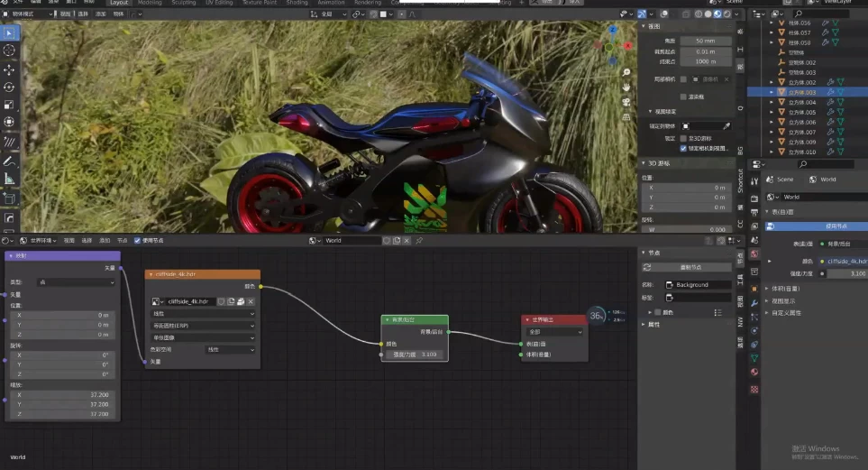Pin the World node tree
This screenshot has height=470, width=868.
pos(419,241)
